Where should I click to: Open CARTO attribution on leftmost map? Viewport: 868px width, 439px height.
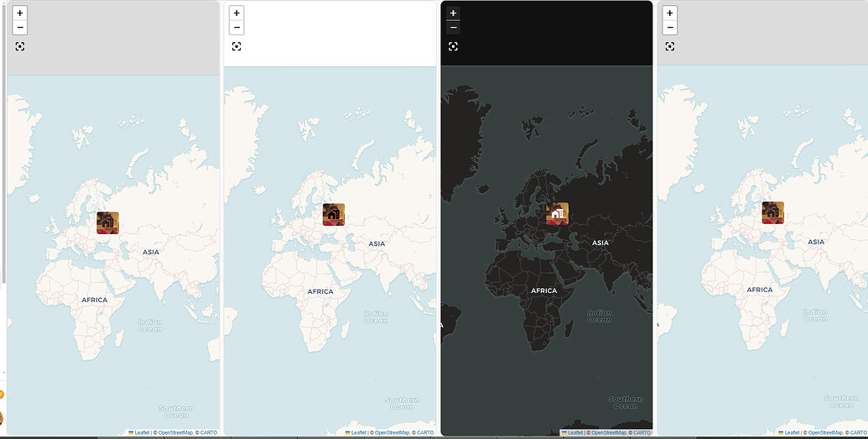click(209, 432)
